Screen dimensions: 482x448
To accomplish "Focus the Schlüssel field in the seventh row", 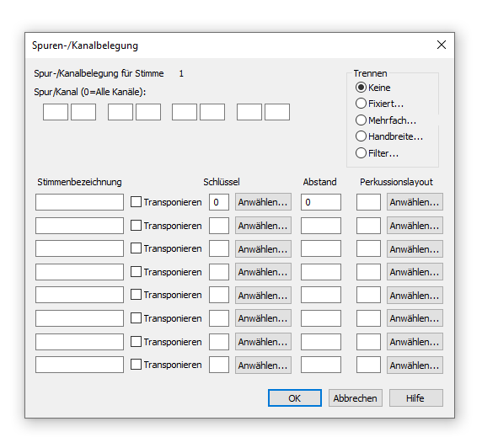I will 219,342.
